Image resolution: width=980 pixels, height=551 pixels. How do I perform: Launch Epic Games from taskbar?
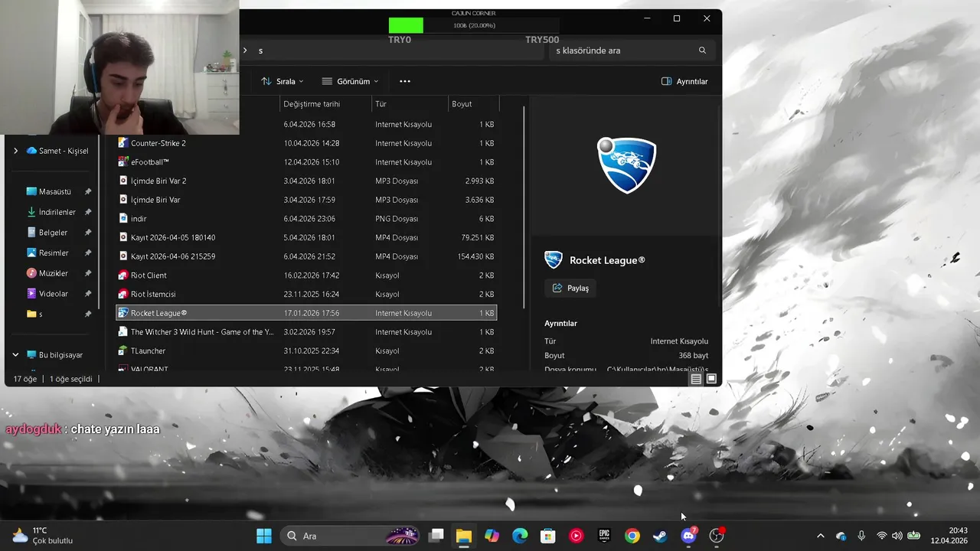pyautogui.click(x=604, y=536)
